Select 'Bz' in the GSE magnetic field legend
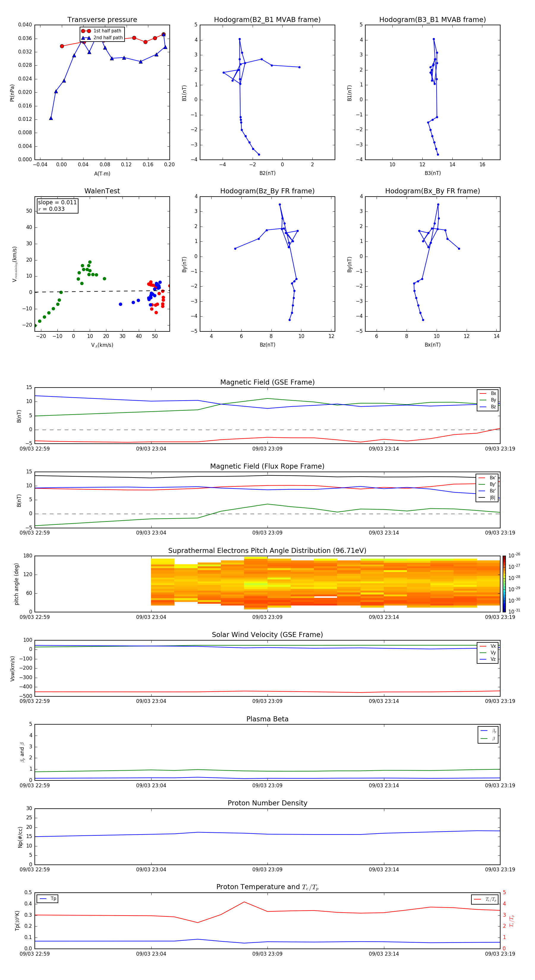This screenshot has width=535, height=980. [x=488, y=407]
